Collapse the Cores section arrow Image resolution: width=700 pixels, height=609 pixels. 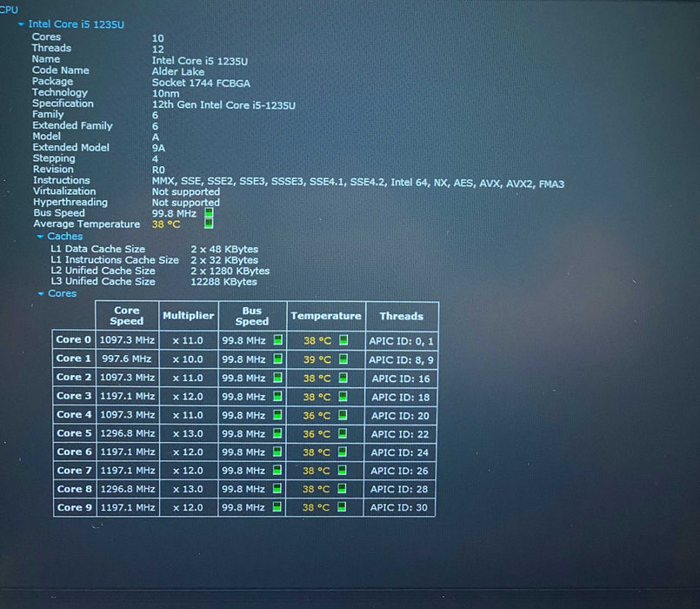click(41, 293)
